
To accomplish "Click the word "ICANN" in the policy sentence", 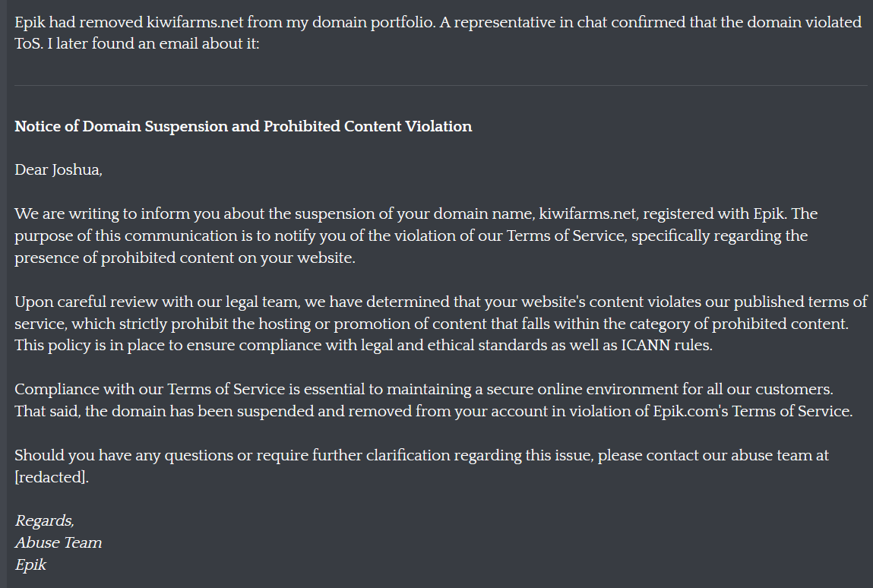I will pyautogui.click(x=646, y=345).
